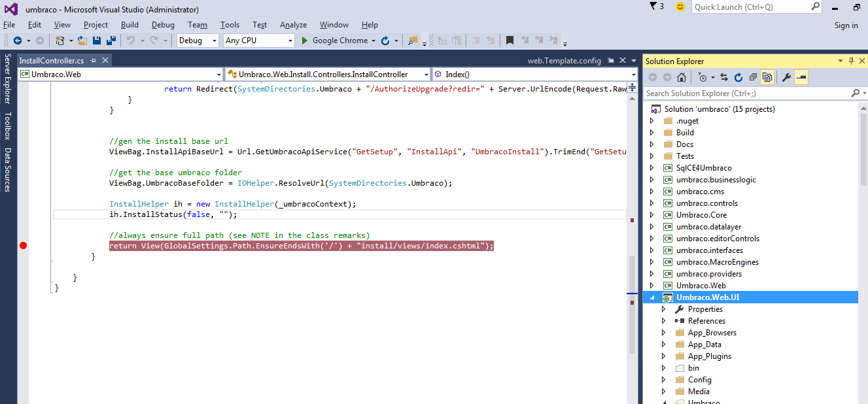Collapse the Umbraco.Web.UI project node
The image size is (868, 404).
(651, 297)
